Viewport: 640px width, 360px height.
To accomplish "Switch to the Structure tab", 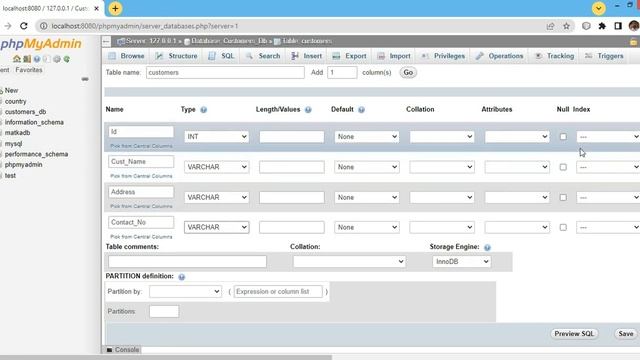I will 176,56.
